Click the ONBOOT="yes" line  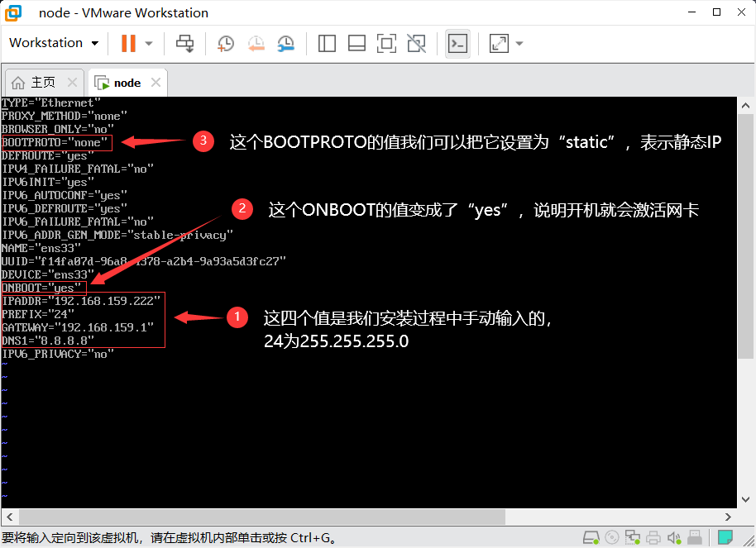41,288
